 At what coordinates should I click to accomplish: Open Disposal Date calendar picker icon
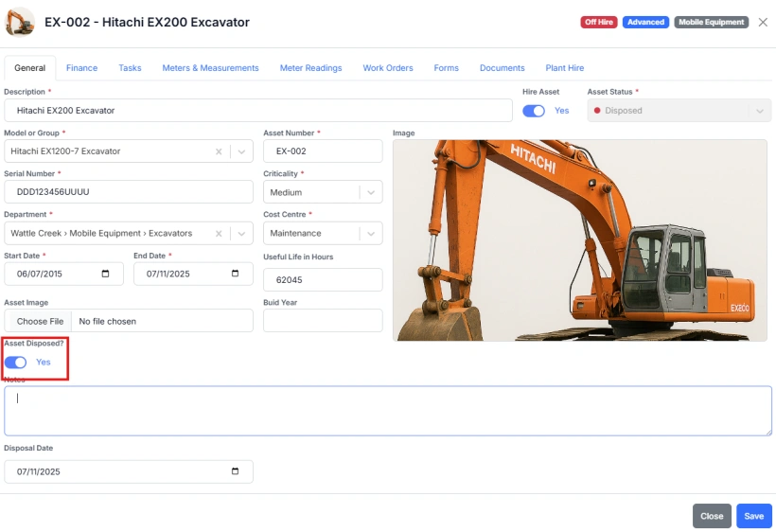(235, 471)
